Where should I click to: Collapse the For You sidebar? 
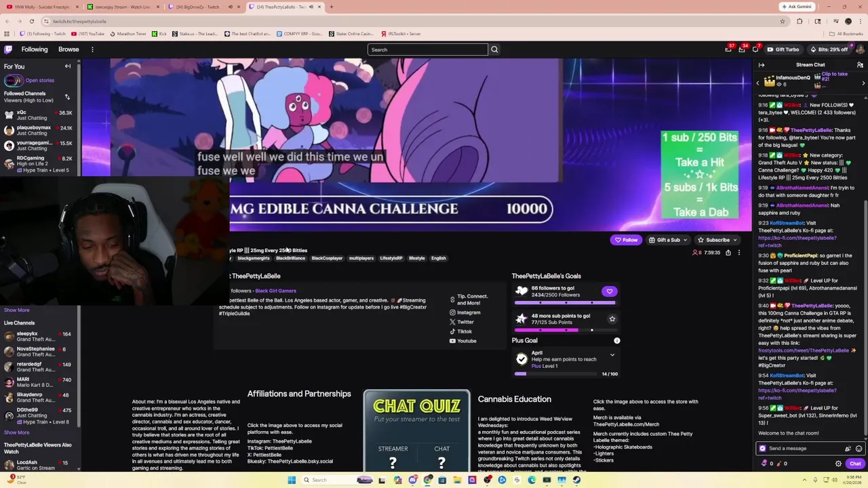tap(68, 66)
